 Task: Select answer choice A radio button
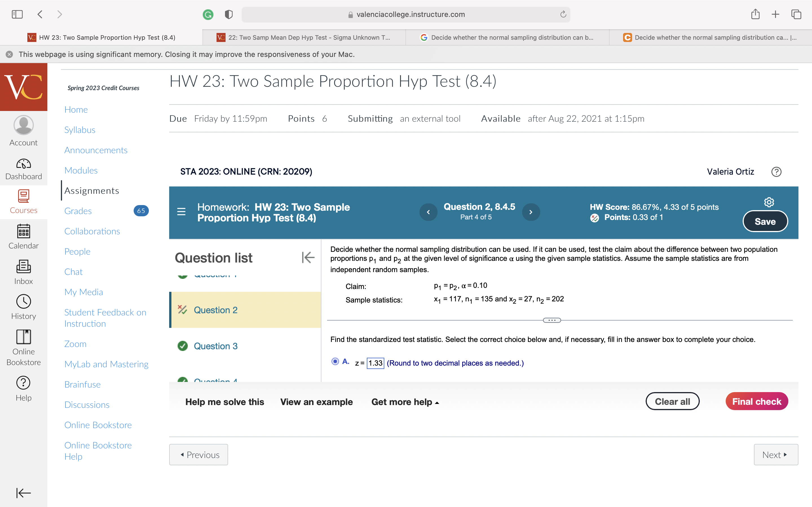pyautogui.click(x=335, y=361)
